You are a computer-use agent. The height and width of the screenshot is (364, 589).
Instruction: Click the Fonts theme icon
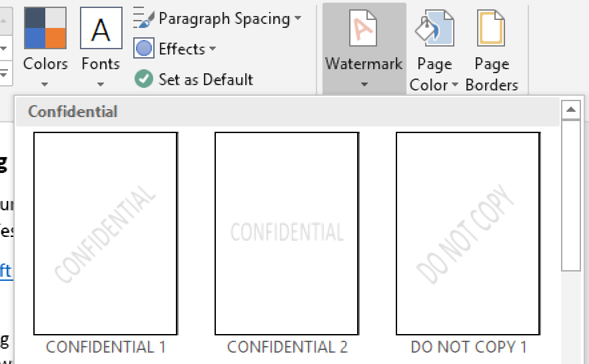[101, 28]
